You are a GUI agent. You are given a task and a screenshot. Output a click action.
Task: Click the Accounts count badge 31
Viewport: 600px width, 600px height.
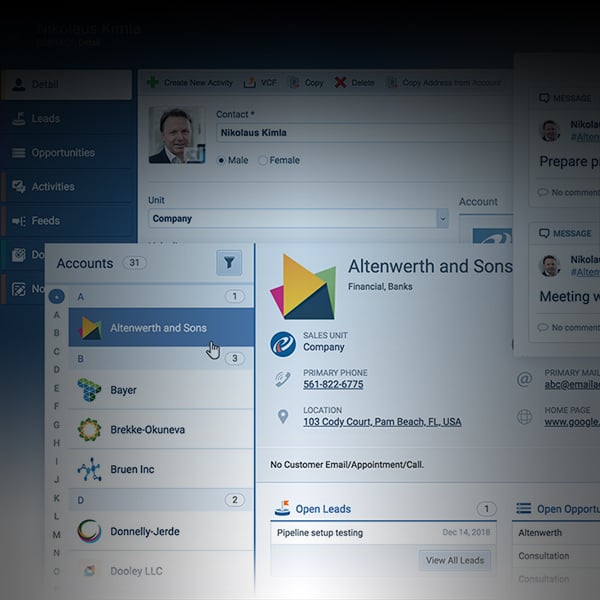tap(134, 263)
